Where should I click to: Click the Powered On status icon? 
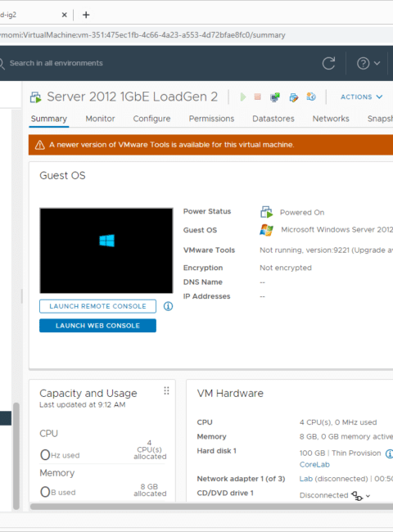[x=266, y=212]
